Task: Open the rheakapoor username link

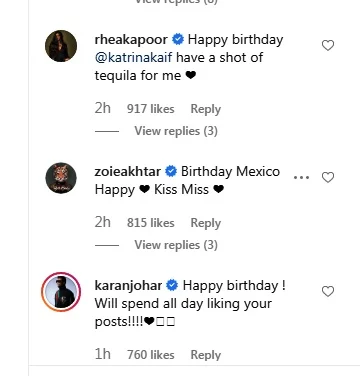Action: (131, 40)
